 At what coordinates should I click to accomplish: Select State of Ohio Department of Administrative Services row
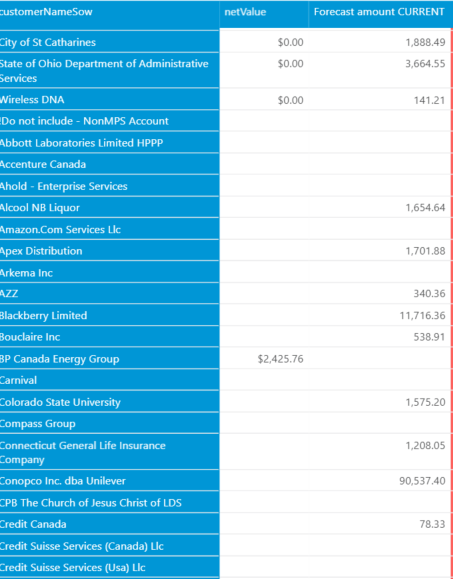click(109, 71)
